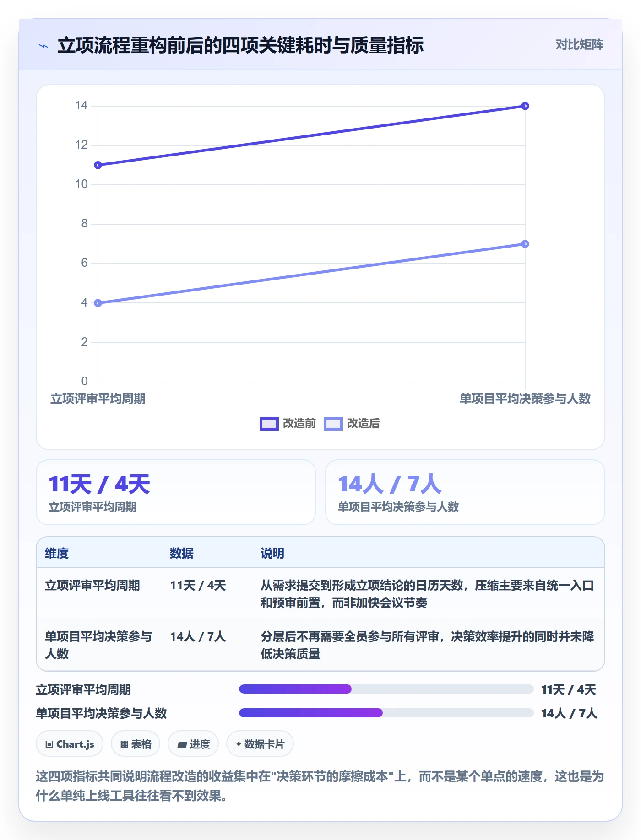Click the 进度 tag chip
Image resolution: width=641 pixels, height=840 pixels.
coord(193,744)
